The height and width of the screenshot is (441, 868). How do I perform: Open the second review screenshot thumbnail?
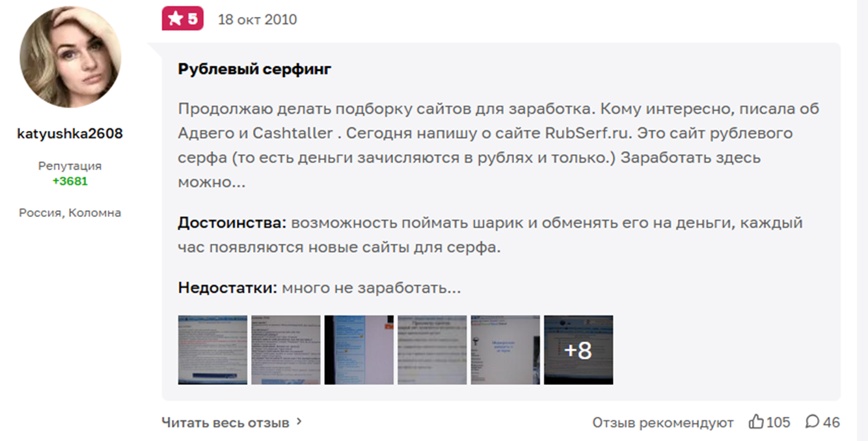pyautogui.click(x=286, y=350)
